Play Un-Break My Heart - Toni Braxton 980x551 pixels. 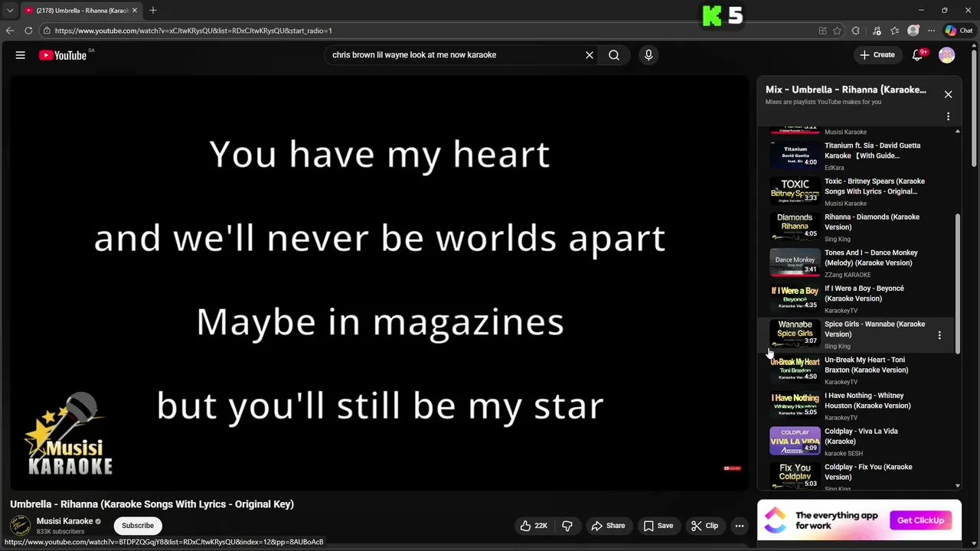click(854, 370)
